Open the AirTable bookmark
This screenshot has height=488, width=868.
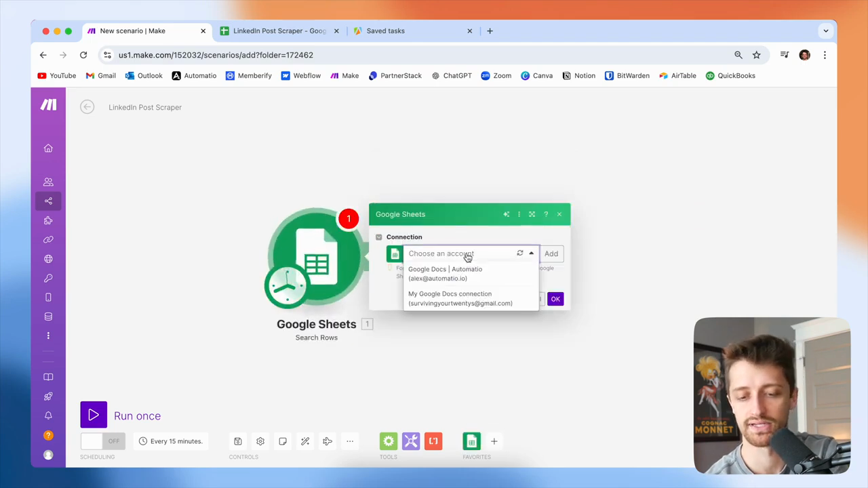pyautogui.click(x=677, y=76)
